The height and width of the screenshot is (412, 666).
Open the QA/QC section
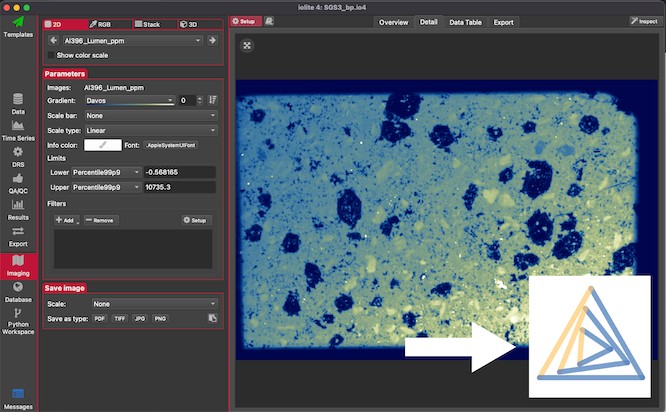click(18, 183)
